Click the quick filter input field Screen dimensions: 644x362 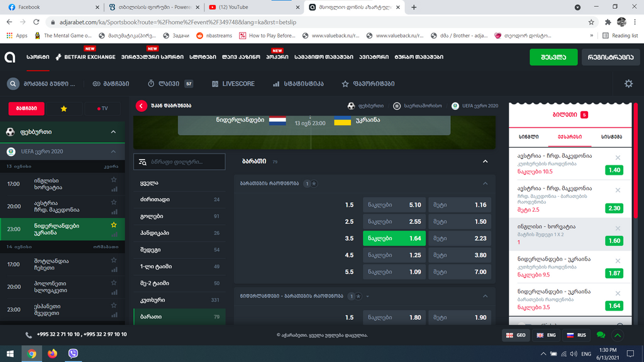pyautogui.click(x=179, y=162)
